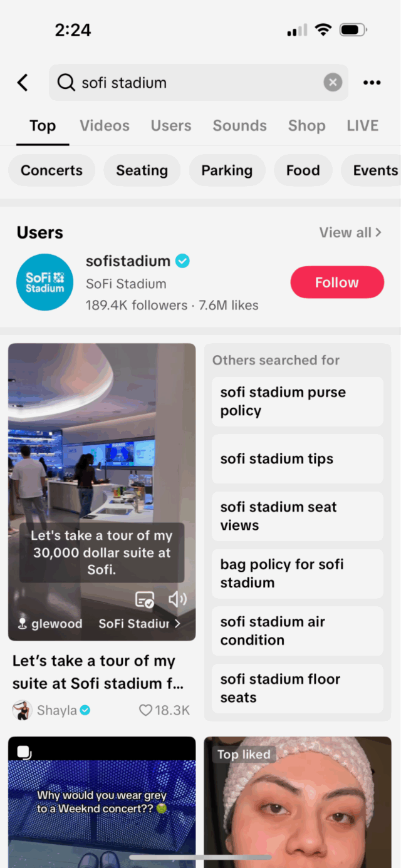Clear the sofi stadium search text
Viewport: 401px width, 868px height.
click(333, 82)
